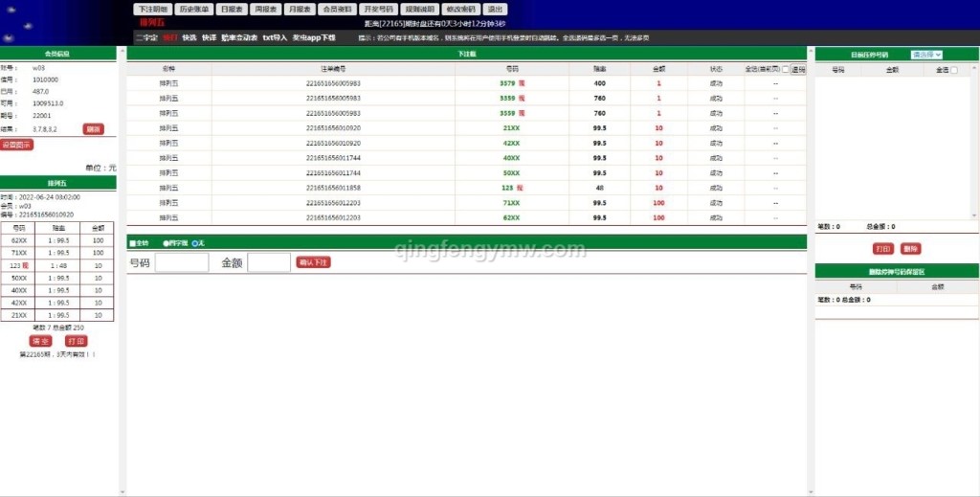Click the 刷新 refresh button
This screenshot has width=980, height=497.
93,128
